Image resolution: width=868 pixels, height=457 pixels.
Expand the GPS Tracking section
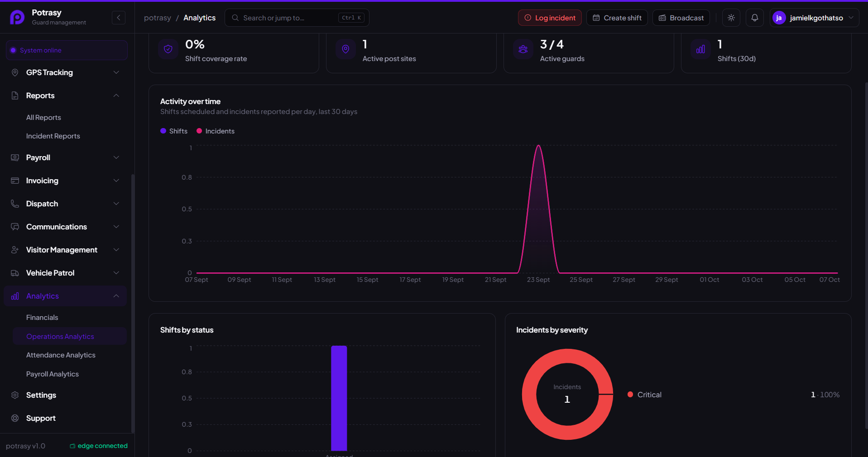116,72
